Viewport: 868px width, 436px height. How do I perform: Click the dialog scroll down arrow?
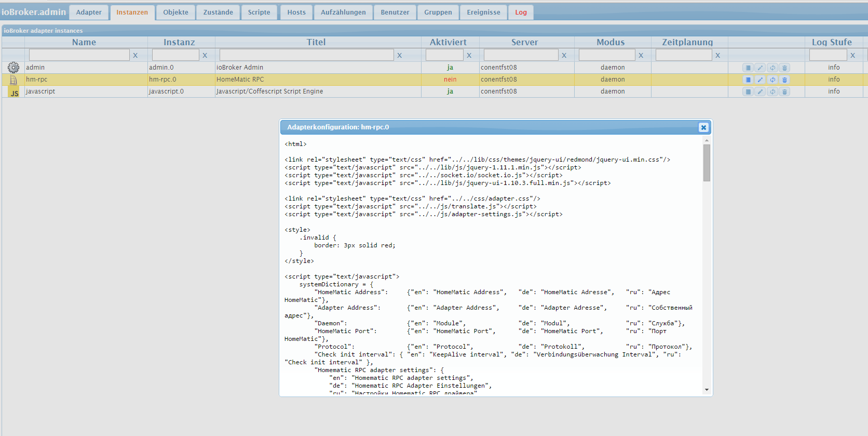707,390
